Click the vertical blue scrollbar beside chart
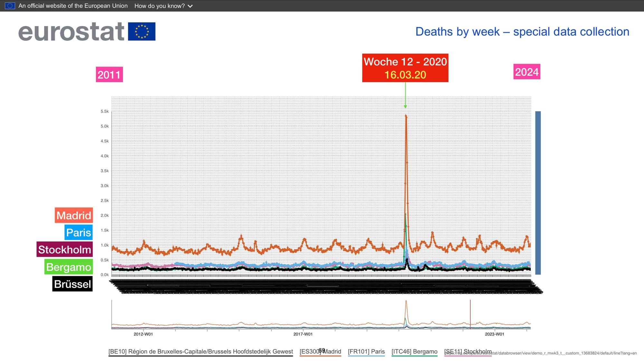This screenshot has height=362, width=644. pyautogui.click(x=538, y=193)
